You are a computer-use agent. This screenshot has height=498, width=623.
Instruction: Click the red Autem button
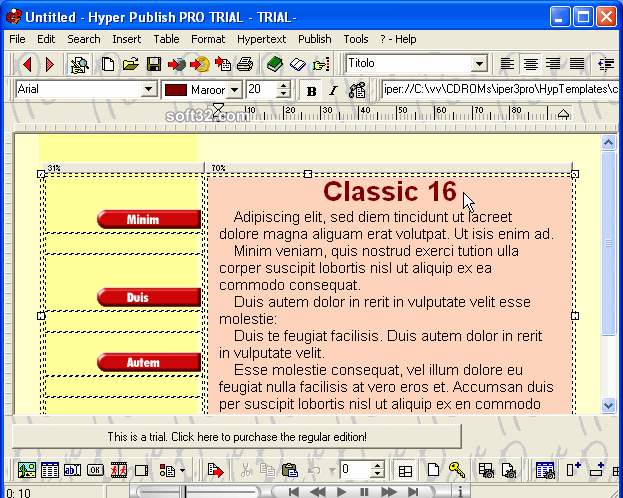pos(149,362)
